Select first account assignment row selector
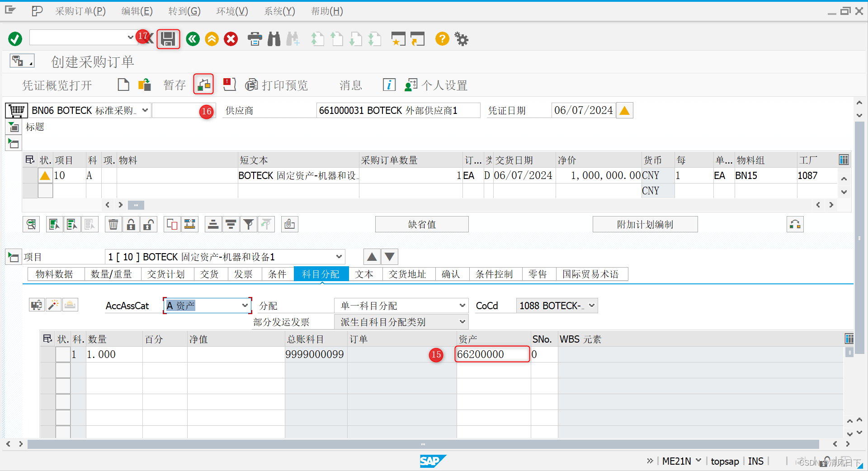The width and height of the screenshot is (868, 471). pos(48,354)
